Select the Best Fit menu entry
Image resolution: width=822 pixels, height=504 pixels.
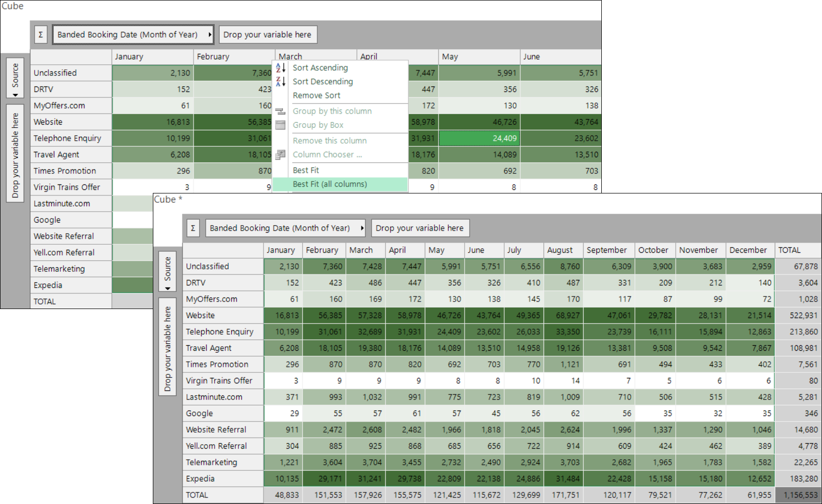click(x=306, y=170)
